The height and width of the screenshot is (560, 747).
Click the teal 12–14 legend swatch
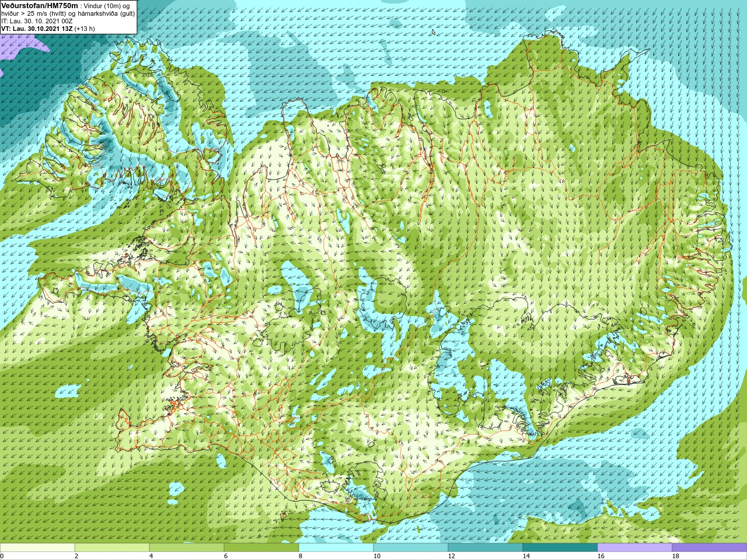click(486, 548)
